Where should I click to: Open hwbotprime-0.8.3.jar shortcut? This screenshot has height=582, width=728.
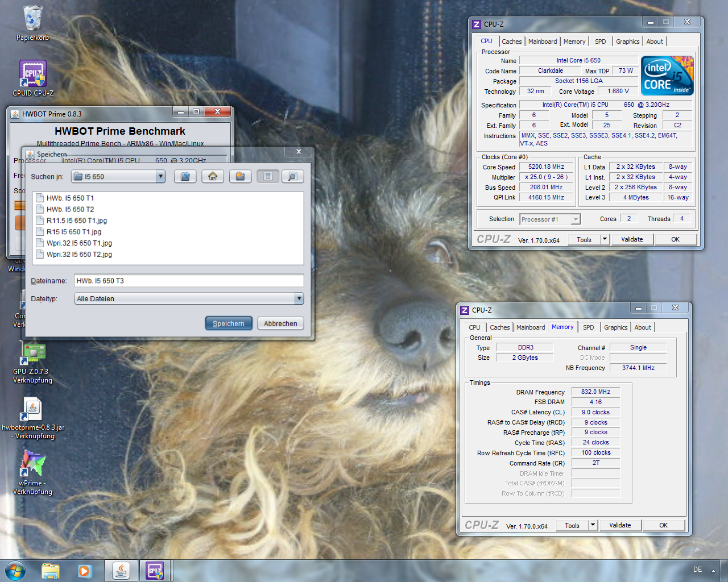[x=33, y=418]
